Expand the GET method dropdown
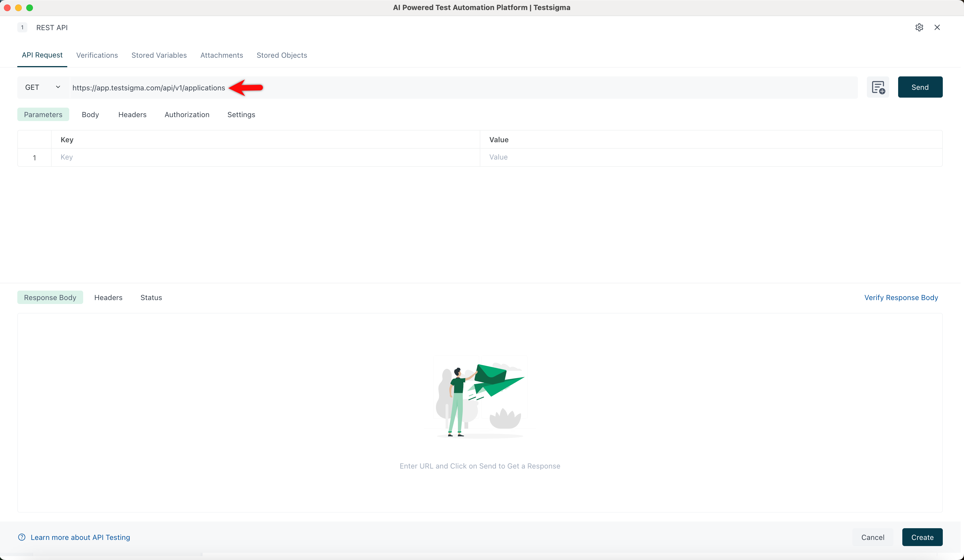 (43, 87)
